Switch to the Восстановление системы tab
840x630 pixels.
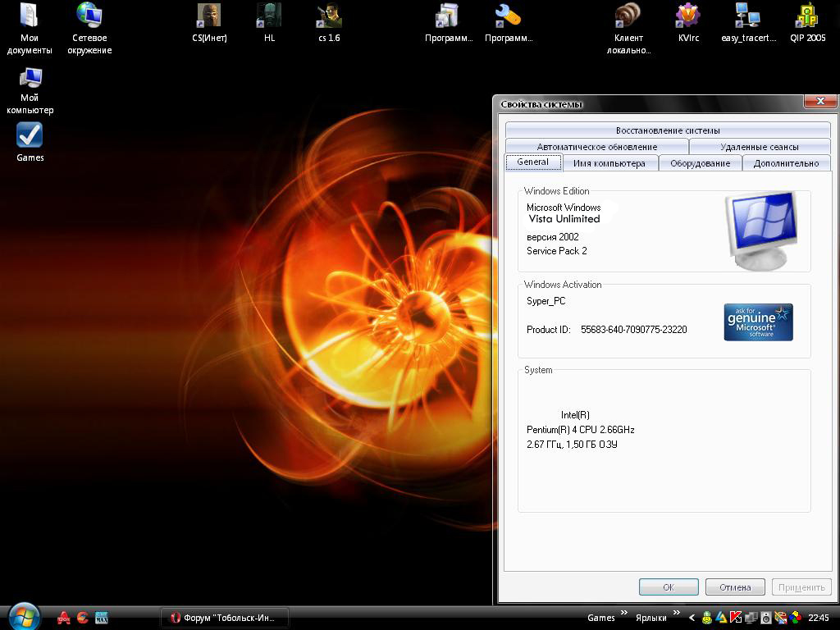tap(668, 130)
